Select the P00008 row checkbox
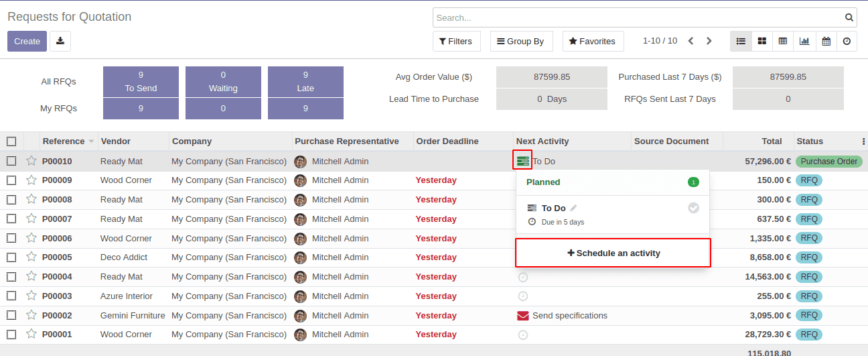The width and height of the screenshot is (868, 356). [x=11, y=199]
